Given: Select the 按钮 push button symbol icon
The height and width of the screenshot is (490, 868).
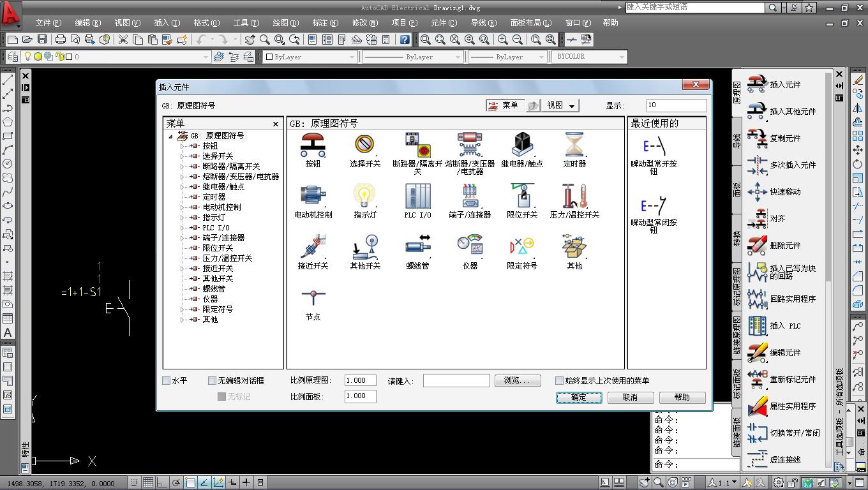Looking at the screenshot, I should (x=313, y=145).
